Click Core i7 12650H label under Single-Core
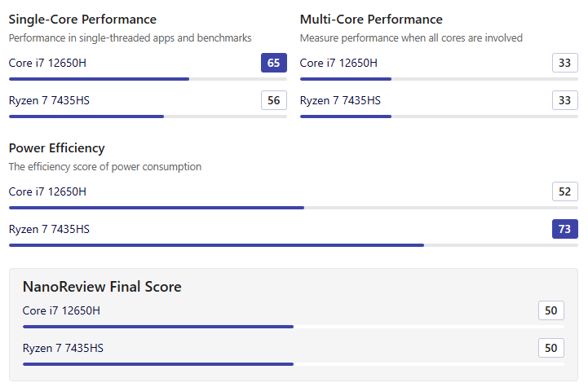The image size is (588, 387). click(47, 63)
